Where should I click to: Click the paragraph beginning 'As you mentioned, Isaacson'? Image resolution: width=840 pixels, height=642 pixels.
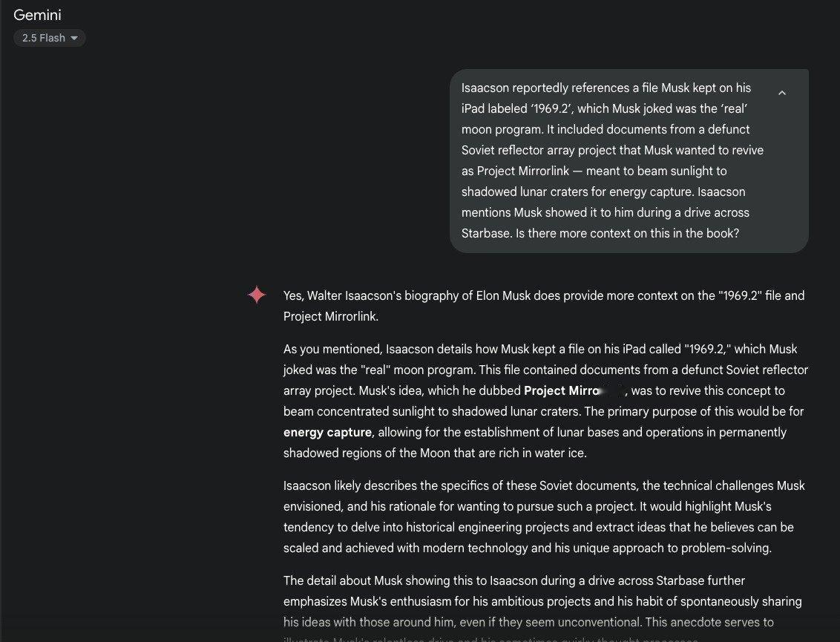coord(545,401)
